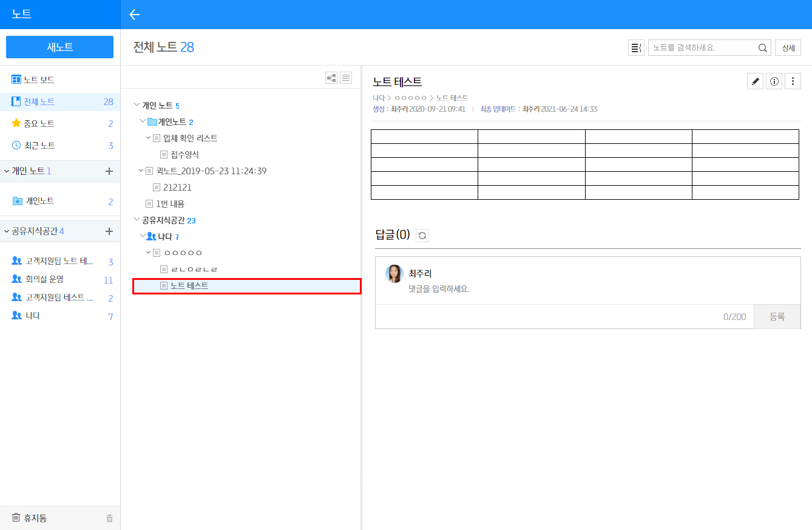Image resolution: width=812 pixels, height=530 pixels.
Task: Click the 새노트 button
Action: coord(59,47)
